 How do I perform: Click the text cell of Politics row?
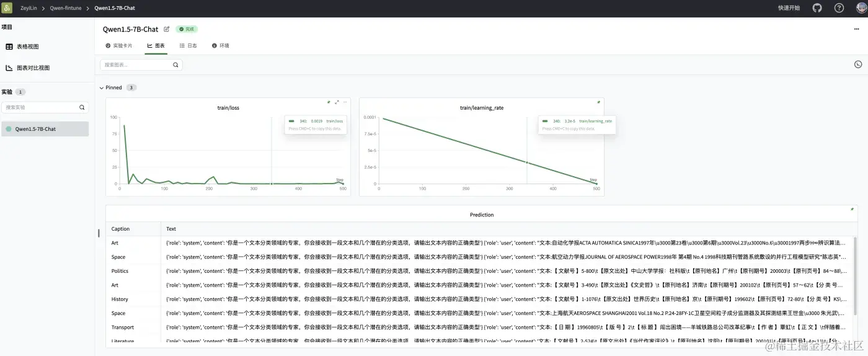tap(506, 271)
